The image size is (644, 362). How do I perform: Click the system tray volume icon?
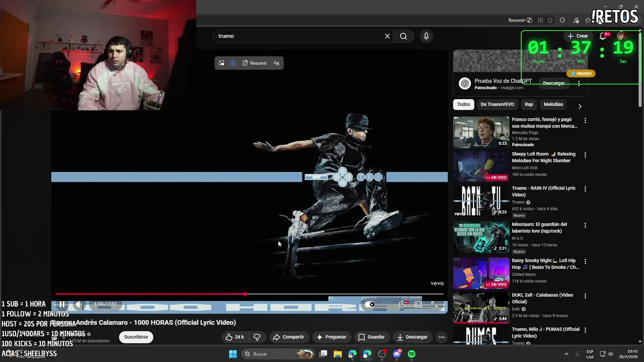coord(611,354)
